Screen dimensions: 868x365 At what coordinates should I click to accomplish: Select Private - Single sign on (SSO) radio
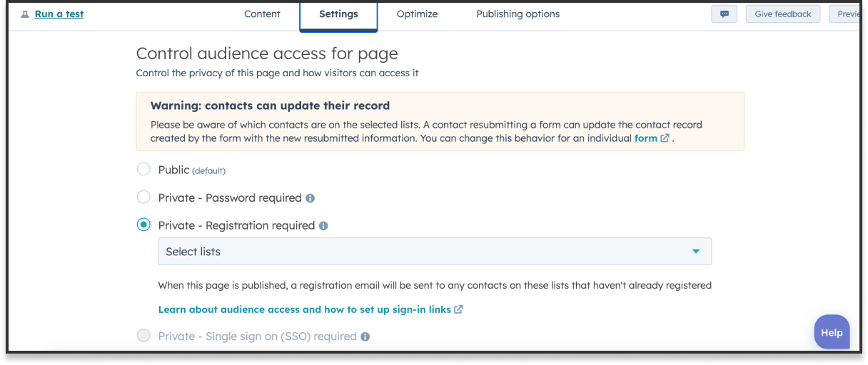pos(143,336)
